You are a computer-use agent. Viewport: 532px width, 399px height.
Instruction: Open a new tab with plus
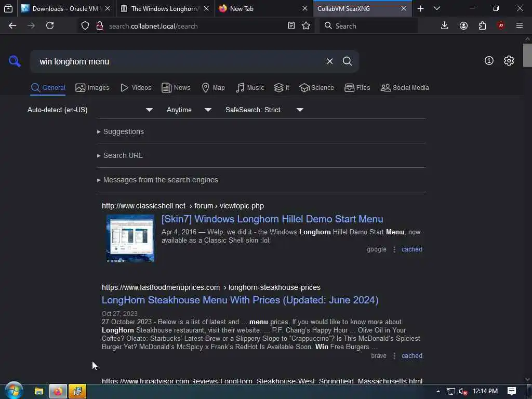pyautogui.click(x=420, y=8)
